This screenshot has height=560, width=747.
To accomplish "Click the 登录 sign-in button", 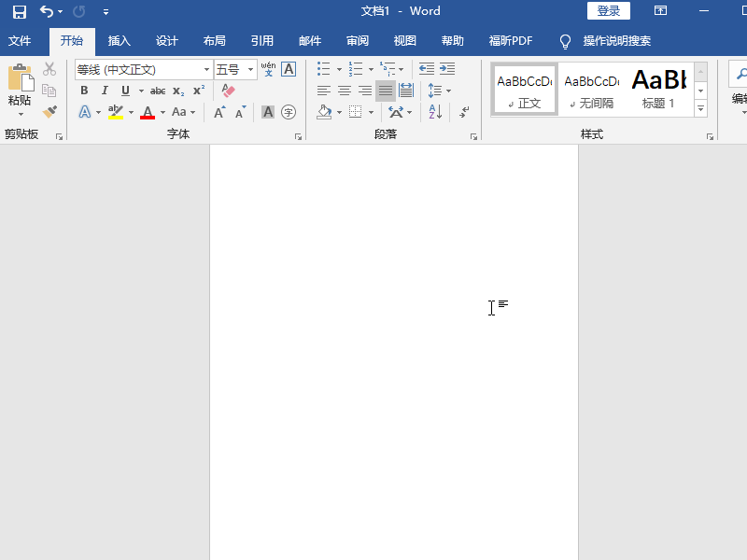I will (x=609, y=11).
